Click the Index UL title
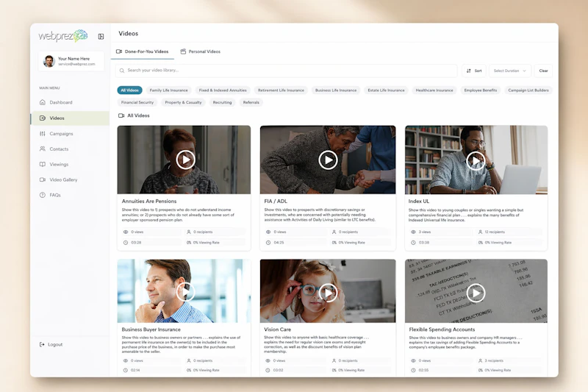588x392 pixels. coord(419,201)
